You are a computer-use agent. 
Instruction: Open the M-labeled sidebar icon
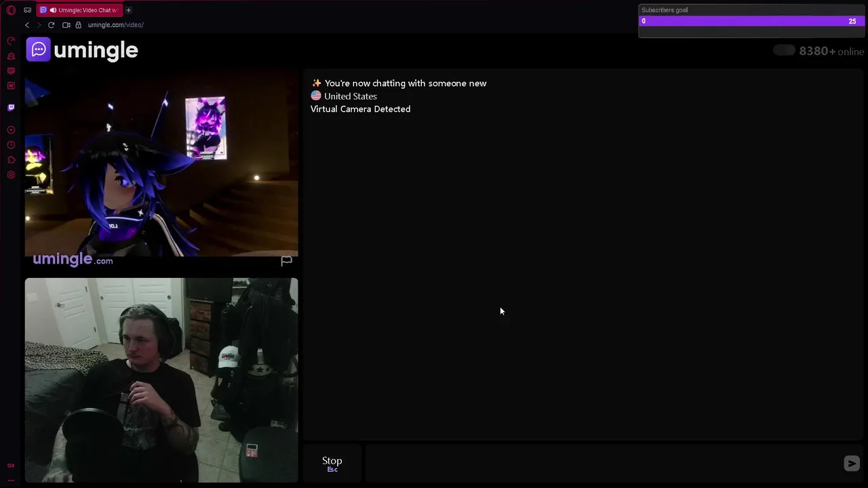tap(11, 85)
